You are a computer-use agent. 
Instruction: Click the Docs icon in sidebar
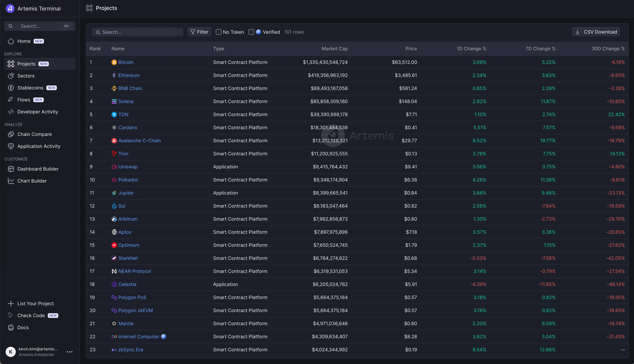[x=11, y=328]
